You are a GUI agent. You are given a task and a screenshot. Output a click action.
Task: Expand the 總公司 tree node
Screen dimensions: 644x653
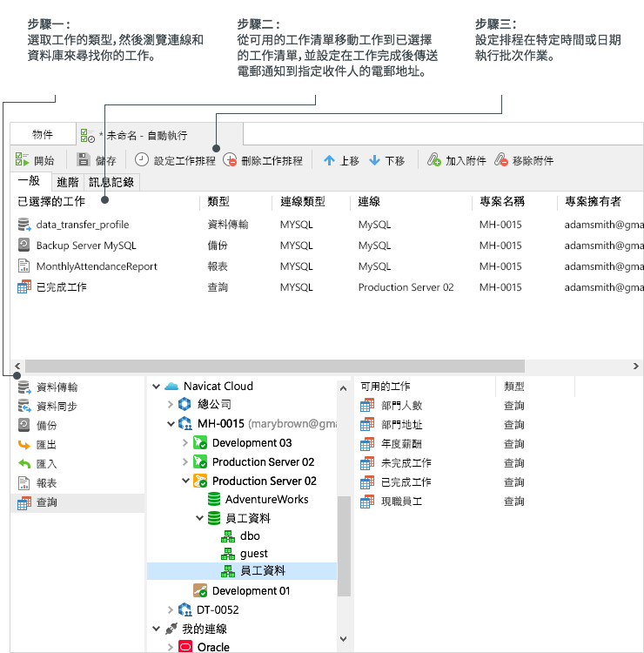[x=171, y=405]
